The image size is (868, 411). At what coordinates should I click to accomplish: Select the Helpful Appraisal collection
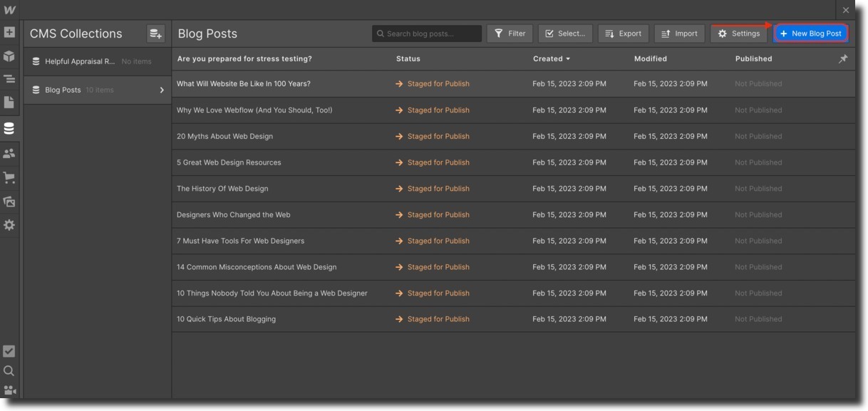(x=79, y=61)
